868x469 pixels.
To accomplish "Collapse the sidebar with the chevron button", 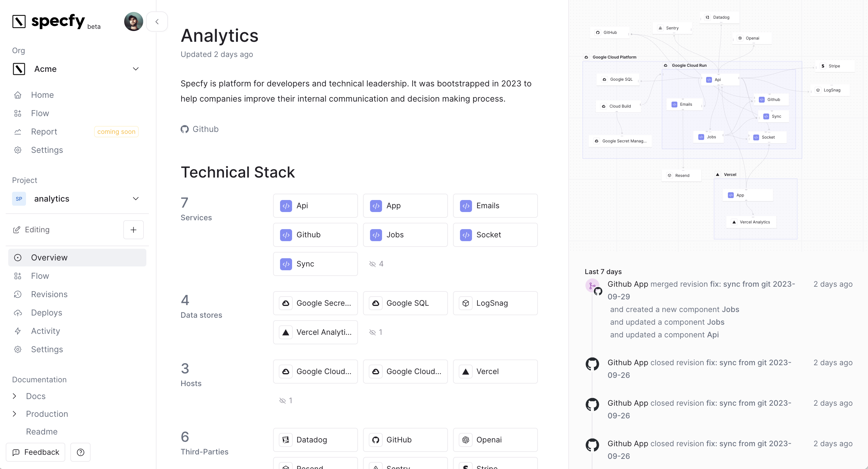I will click(157, 22).
